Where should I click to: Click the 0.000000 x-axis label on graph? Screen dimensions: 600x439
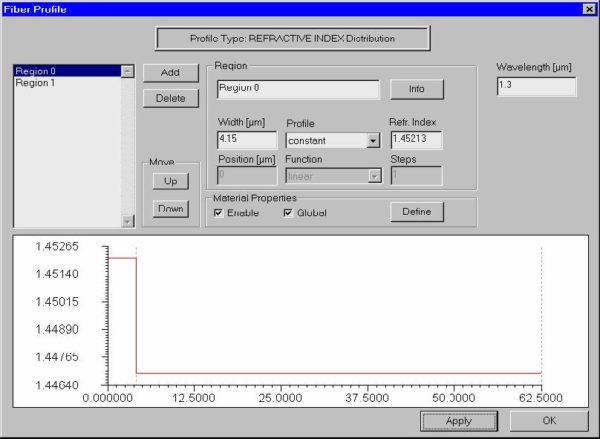108,398
